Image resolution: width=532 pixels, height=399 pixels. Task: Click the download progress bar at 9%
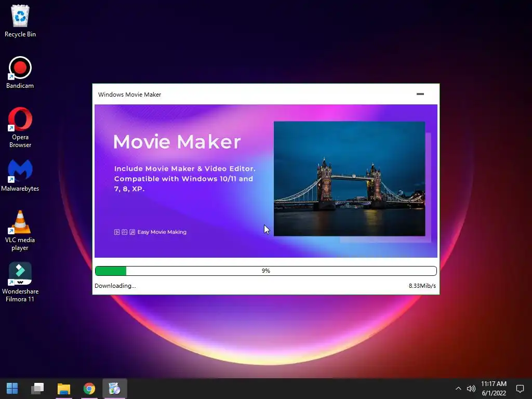(x=265, y=271)
